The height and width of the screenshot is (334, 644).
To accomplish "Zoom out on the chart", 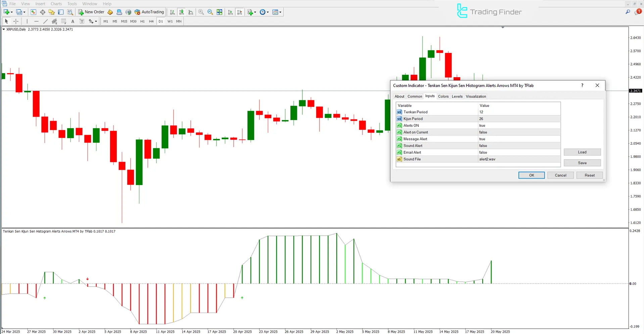I will [x=210, y=12].
